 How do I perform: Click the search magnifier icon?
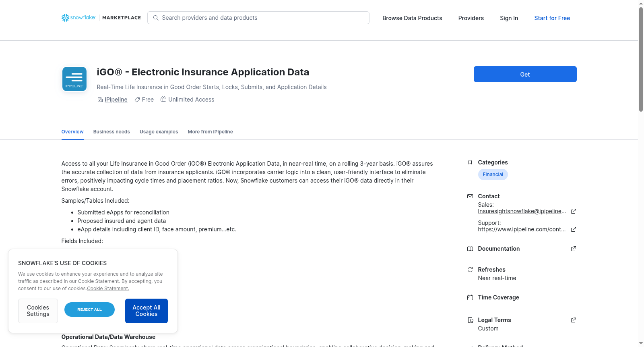click(x=156, y=18)
